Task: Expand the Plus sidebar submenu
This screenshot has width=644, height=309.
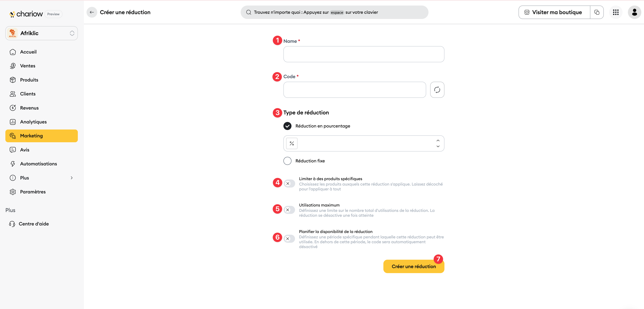Action: (x=41, y=178)
